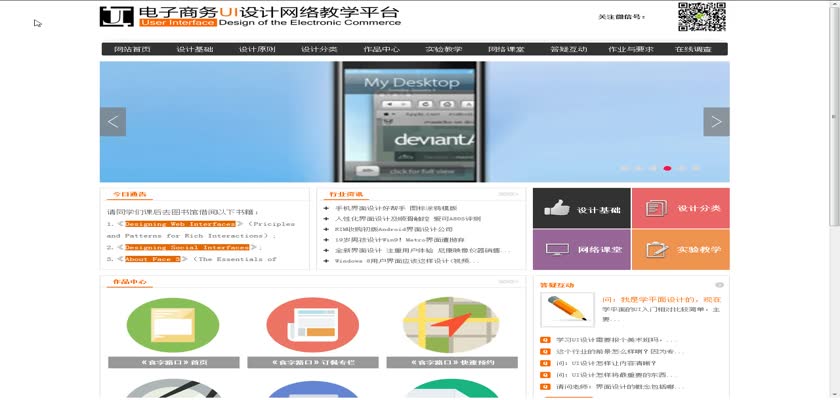Open 作业与要求 navigation item
This screenshot has width=840, height=400.
[631, 49]
